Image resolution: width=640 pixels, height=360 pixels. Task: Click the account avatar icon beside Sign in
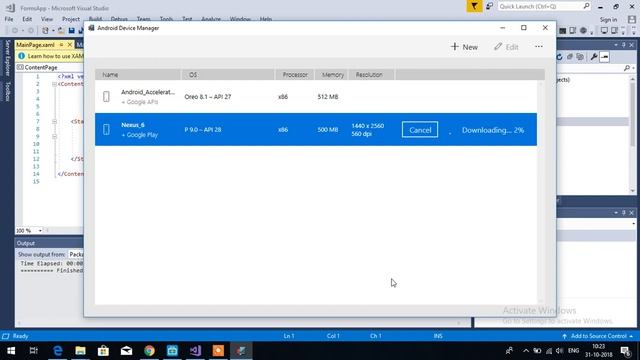[x=631, y=20]
